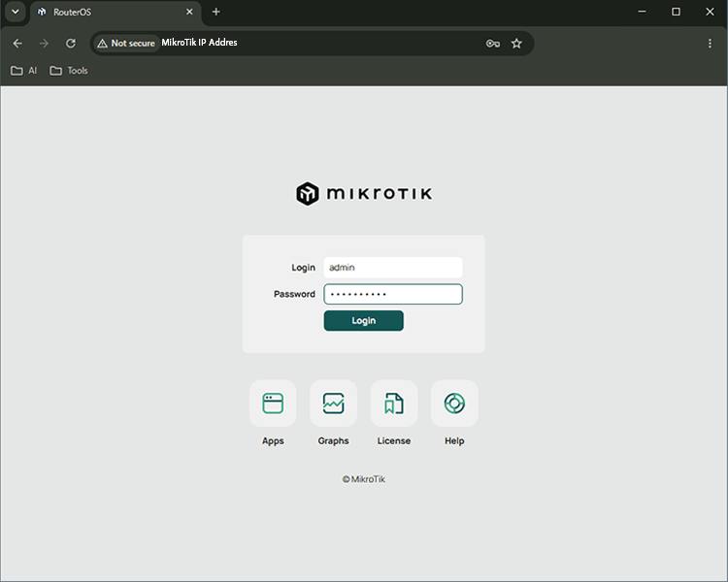Click the MikroTik logo
Screen dimensions: 728x582
[364, 194]
